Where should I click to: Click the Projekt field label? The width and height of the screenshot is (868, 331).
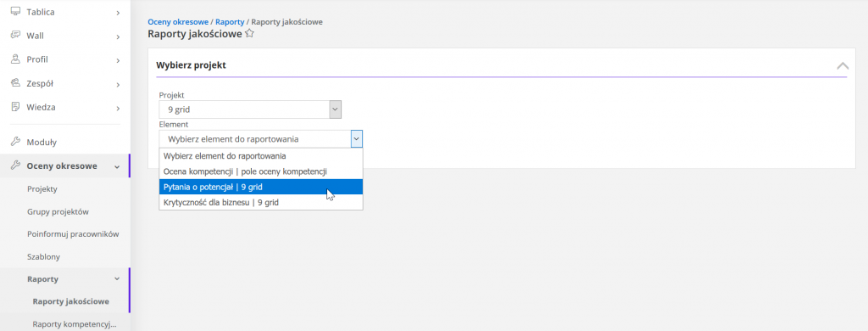click(x=171, y=95)
